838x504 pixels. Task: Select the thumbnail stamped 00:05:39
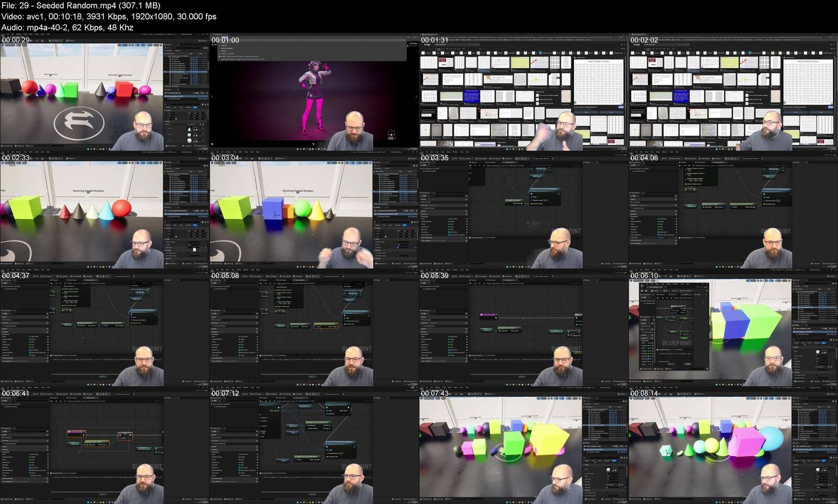tap(524, 328)
